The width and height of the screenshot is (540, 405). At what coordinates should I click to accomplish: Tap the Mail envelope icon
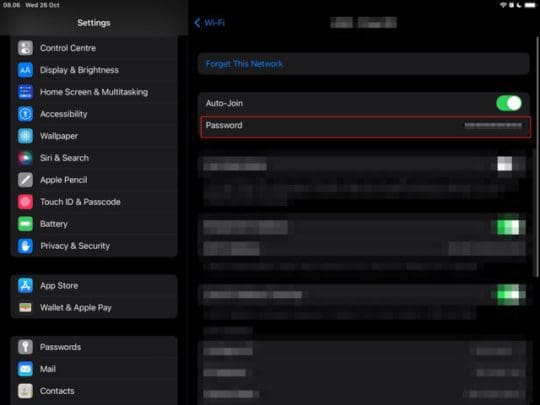[x=25, y=369]
